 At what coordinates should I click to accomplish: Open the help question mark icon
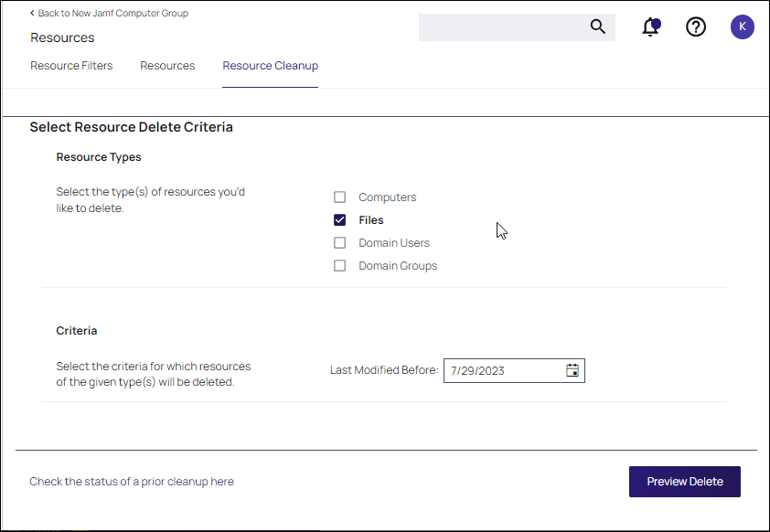[696, 27]
